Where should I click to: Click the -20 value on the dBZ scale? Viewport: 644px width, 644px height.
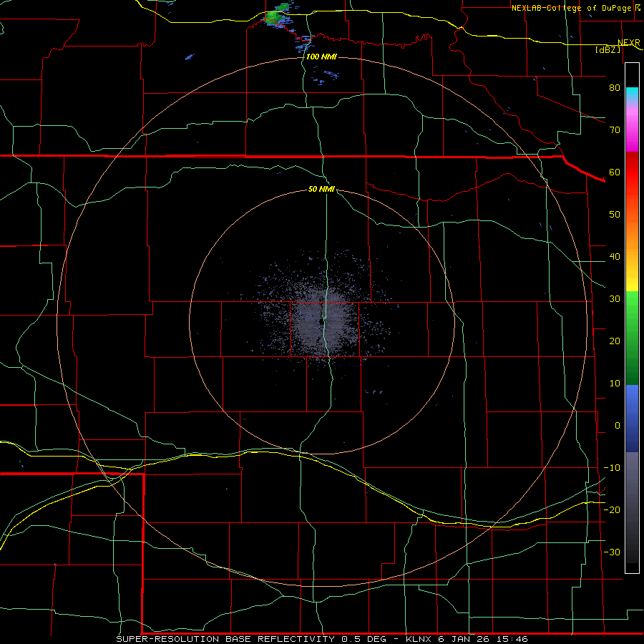[x=612, y=509]
